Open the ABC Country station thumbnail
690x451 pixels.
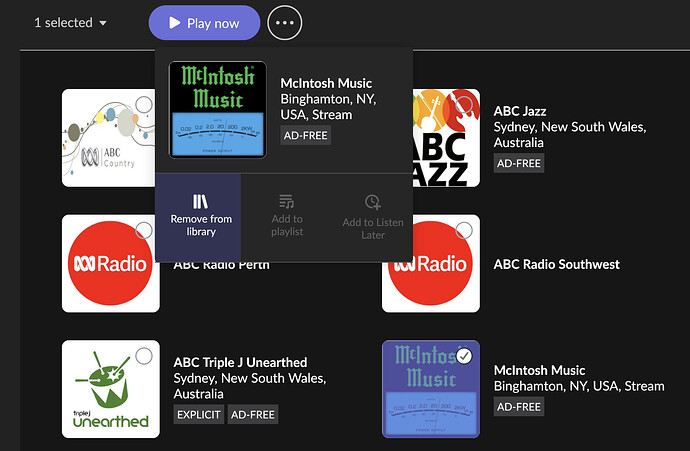point(108,138)
